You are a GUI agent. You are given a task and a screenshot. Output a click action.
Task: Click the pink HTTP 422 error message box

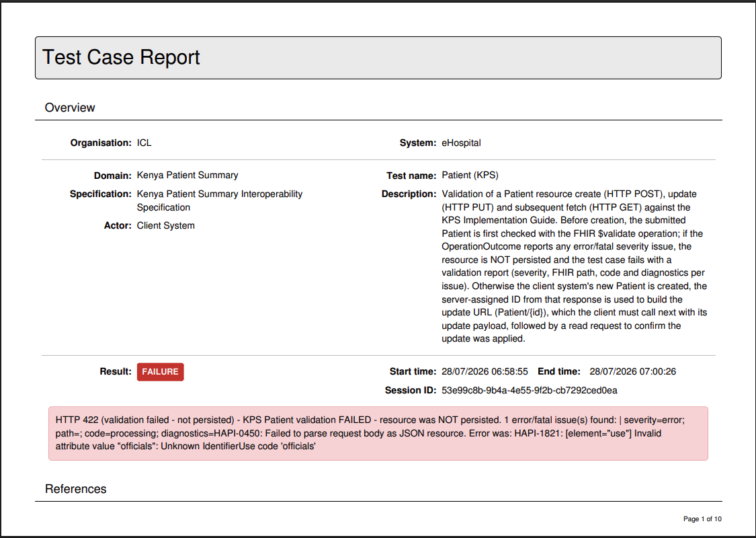tap(378, 433)
